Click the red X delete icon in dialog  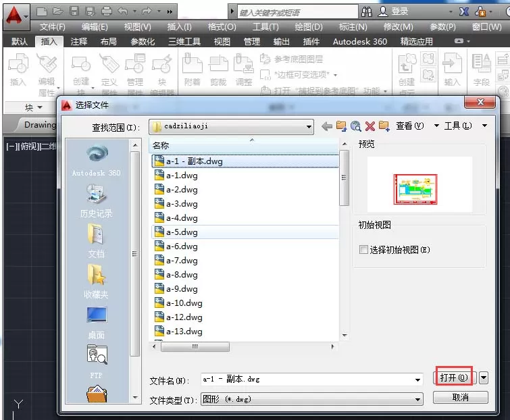(369, 126)
